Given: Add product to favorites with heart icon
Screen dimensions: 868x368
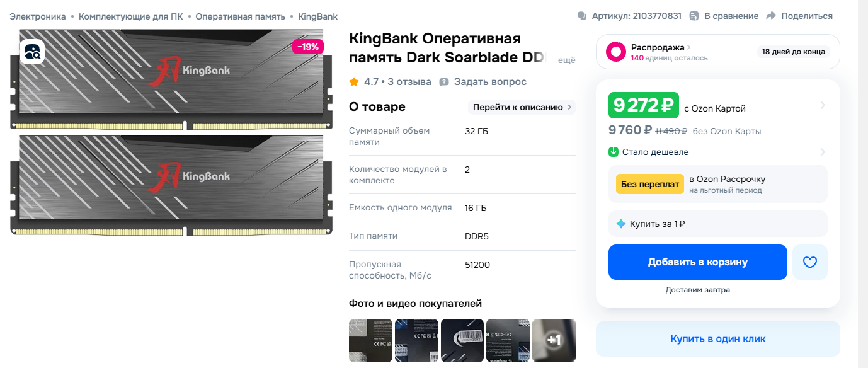Looking at the screenshot, I should click(x=809, y=262).
